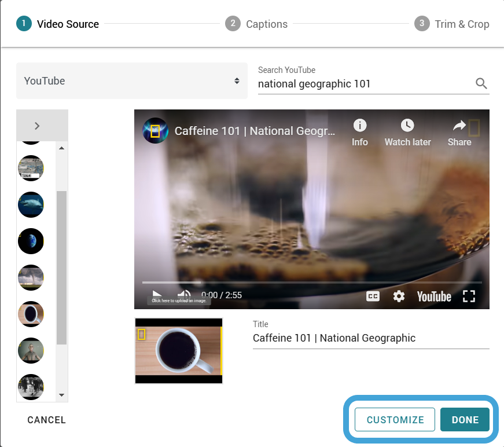Select the coffee cup video thumbnail
Viewport: 504px width, 447px height.
(x=178, y=351)
